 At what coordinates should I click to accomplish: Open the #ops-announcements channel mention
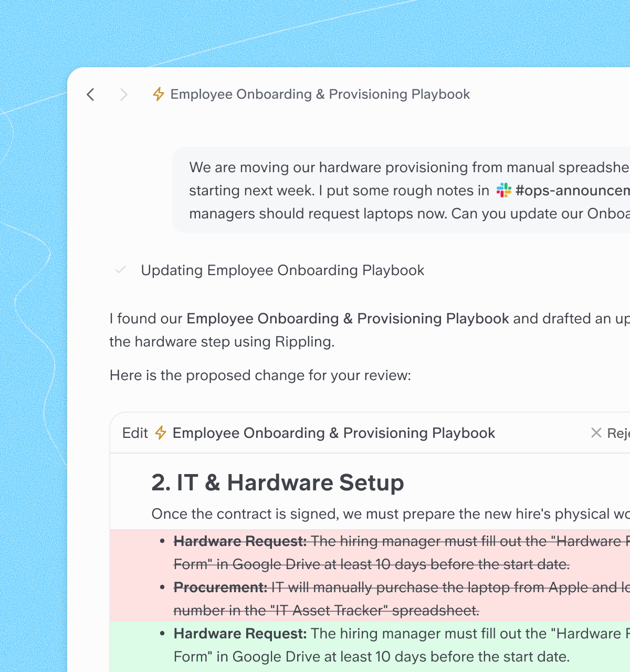[x=572, y=190]
